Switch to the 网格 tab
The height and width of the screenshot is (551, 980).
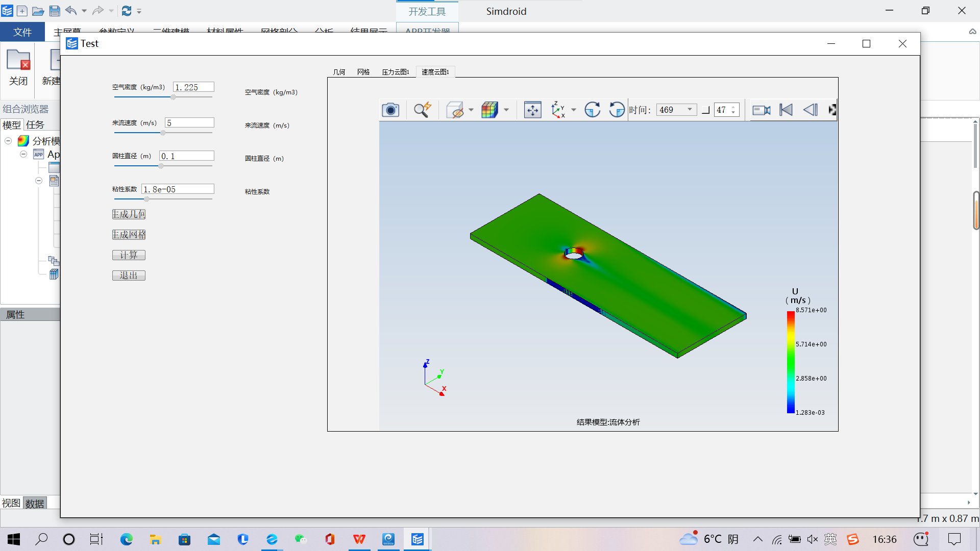click(x=363, y=72)
